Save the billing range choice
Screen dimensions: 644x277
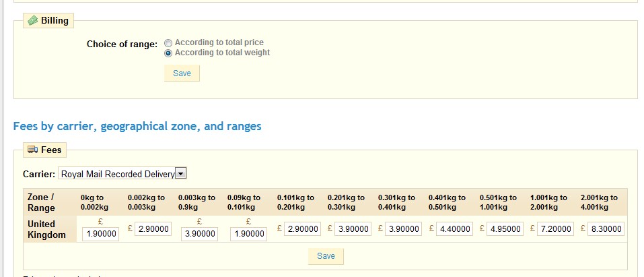pyautogui.click(x=182, y=73)
